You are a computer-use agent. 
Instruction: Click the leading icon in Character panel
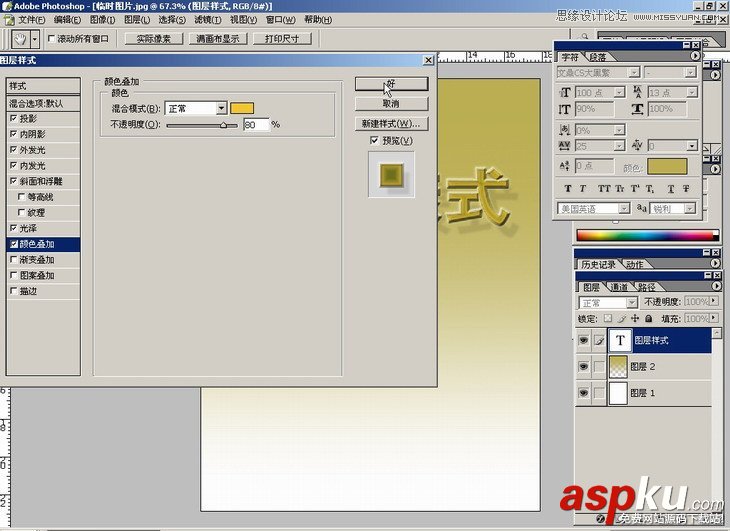(x=637, y=92)
